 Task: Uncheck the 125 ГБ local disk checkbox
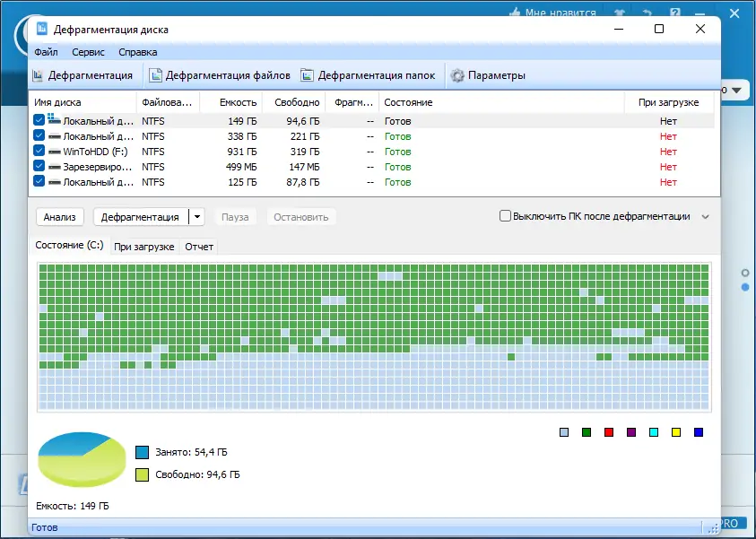click(x=39, y=182)
